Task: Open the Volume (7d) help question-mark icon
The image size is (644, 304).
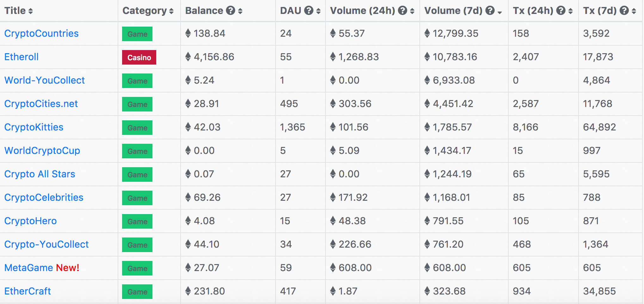Action: (490, 11)
